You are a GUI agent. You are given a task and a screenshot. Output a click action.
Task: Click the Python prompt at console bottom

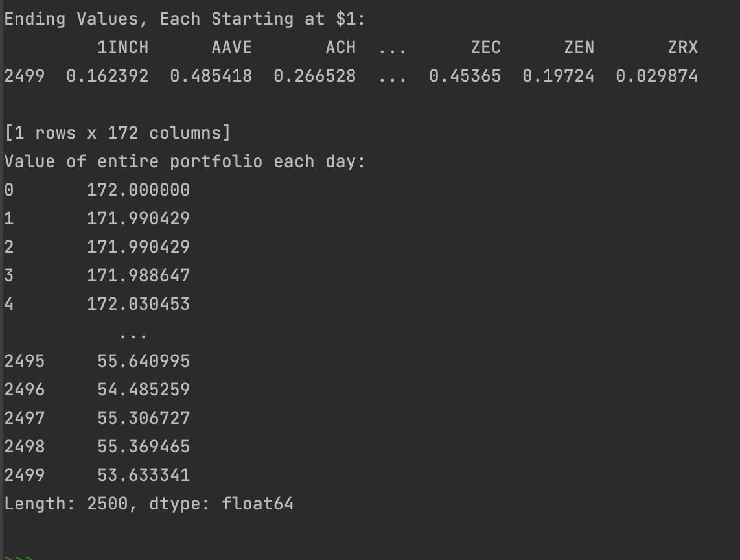(19, 557)
